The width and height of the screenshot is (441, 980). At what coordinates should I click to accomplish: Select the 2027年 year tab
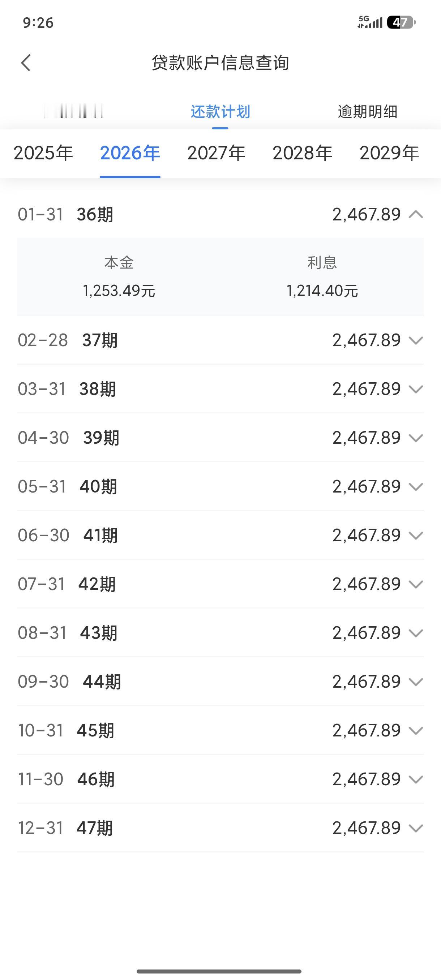tap(216, 153)
